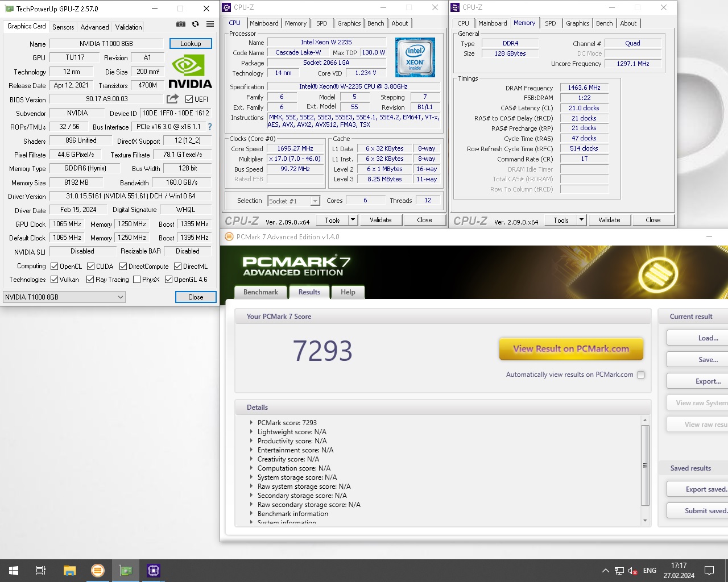
Task: Click the GPU-Z Lookup button
Action: [191, 43]
